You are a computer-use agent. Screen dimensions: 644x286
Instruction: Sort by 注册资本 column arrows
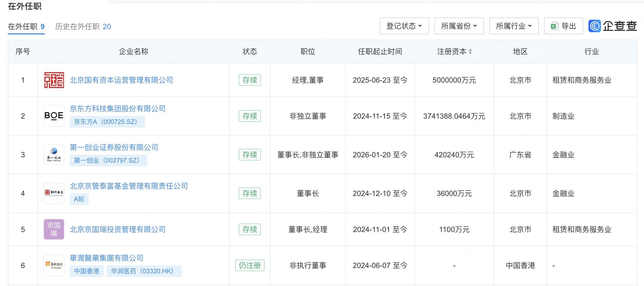(x=470, y=51)
